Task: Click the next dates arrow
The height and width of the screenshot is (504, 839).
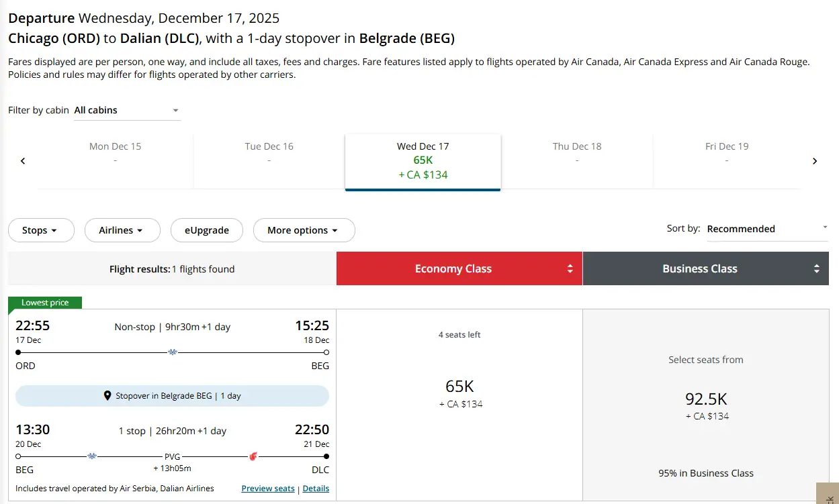Action: (x=815, y=161)
